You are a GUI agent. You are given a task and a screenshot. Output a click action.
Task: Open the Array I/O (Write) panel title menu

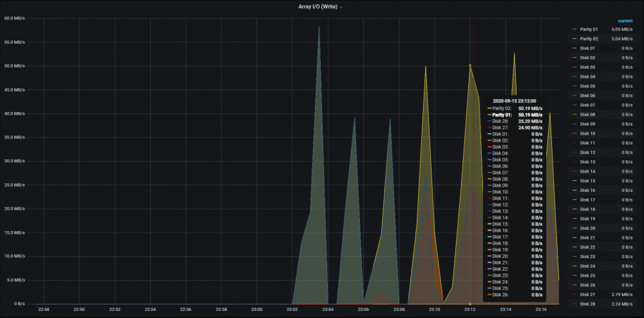click(x=321, y=6)
